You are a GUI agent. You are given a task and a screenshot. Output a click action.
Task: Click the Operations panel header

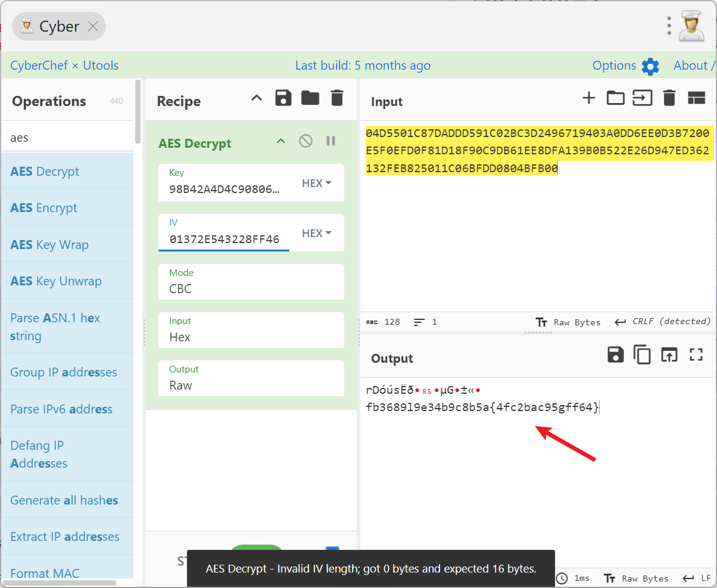[x=67, y=101]
